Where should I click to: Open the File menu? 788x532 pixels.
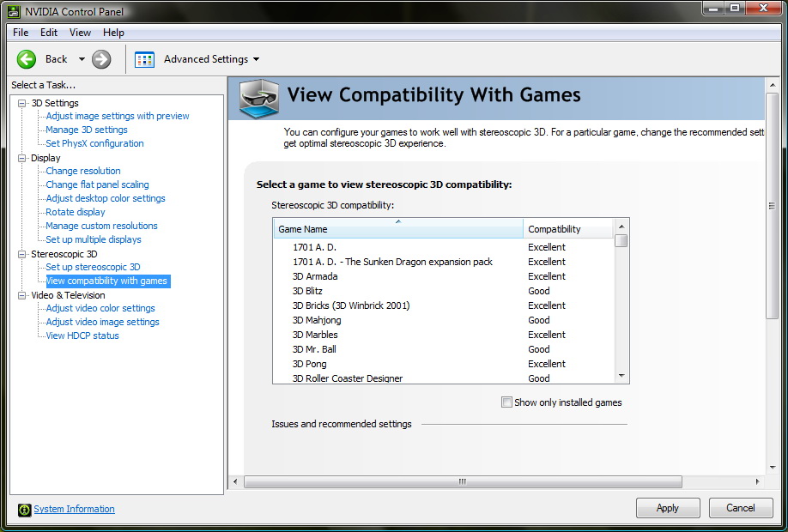[x=21, y=33]
